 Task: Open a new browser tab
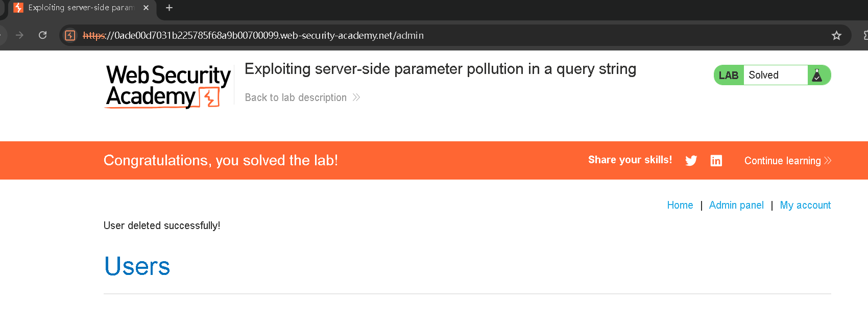click(170, 8)
